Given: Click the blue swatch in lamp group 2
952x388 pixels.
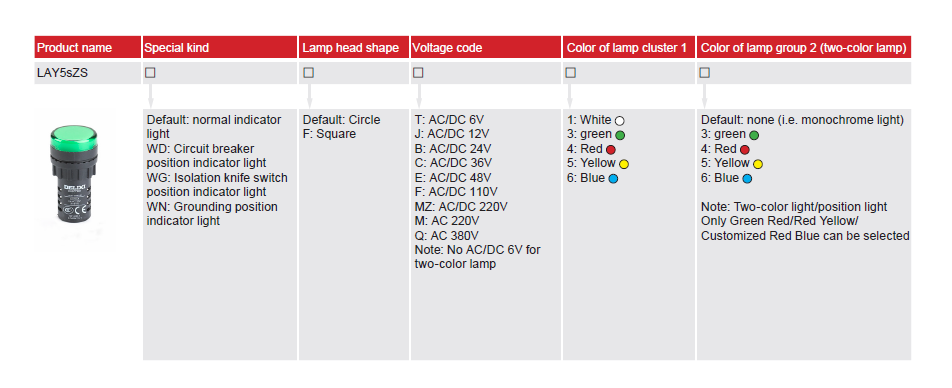Looking at the screenshot, I should [x=747, y=179].
